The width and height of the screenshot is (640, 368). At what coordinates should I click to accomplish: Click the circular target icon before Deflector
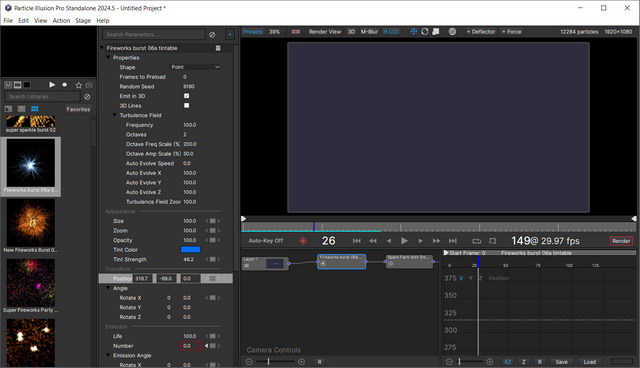point(452,31)
